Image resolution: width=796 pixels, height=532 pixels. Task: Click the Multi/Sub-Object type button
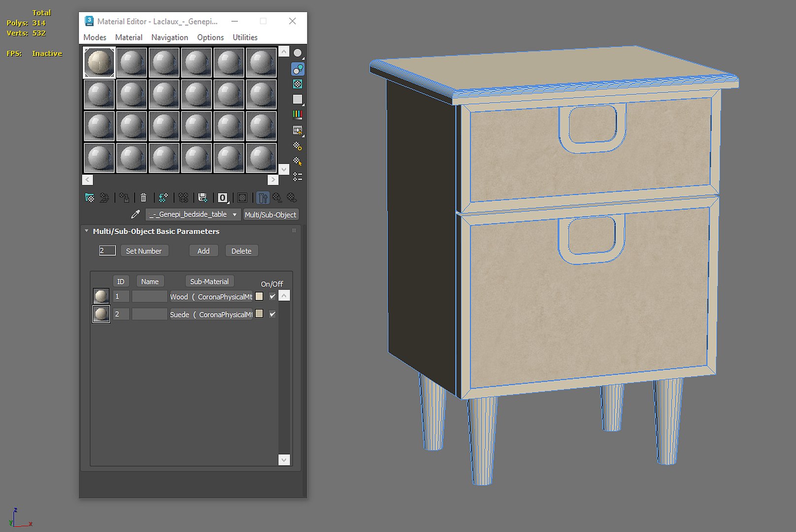pyautogui.click(x=270, y=215)
